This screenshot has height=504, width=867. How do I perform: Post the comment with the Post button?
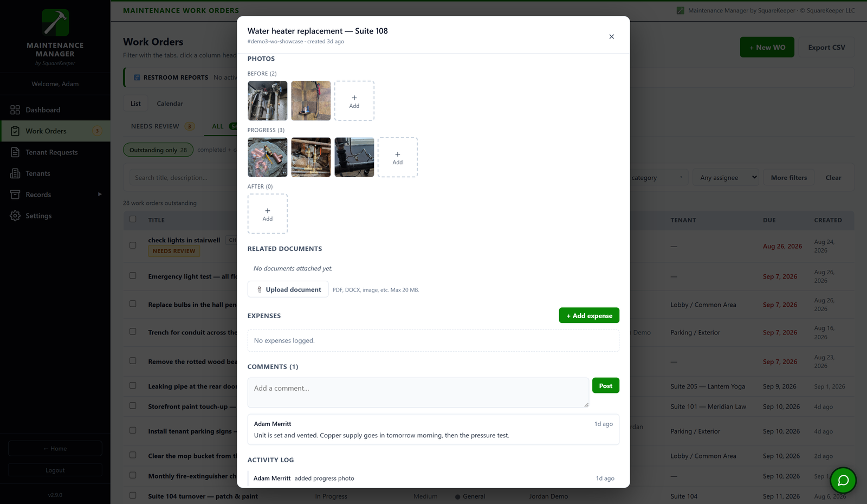pos(606,386)
